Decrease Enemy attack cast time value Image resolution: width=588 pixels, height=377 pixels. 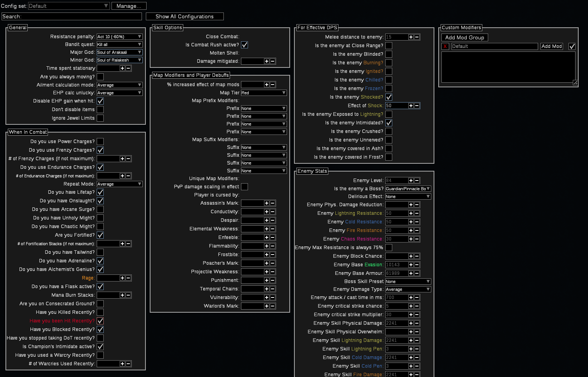[x=417, y=297]
